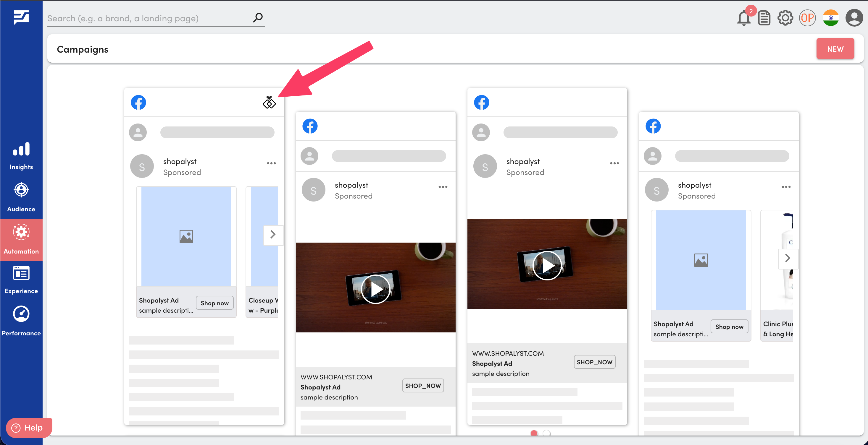Click SHOP_NOW on third campaign card

[x=594, y=362]
